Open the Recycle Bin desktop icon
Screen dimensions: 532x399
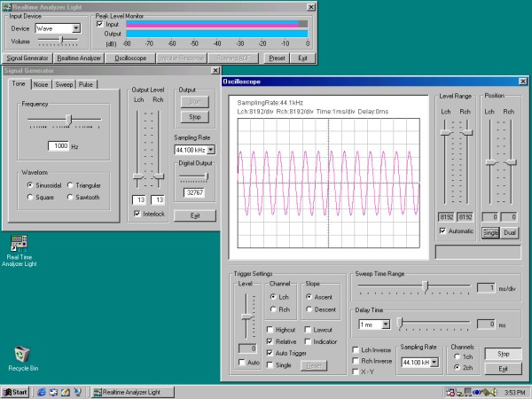click(23, 358)
